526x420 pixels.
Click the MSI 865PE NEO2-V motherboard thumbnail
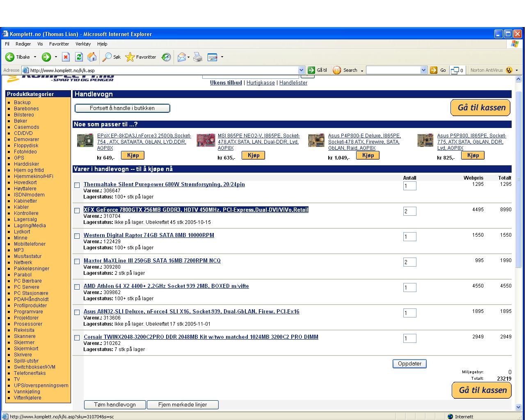click(x=206, y=140)
